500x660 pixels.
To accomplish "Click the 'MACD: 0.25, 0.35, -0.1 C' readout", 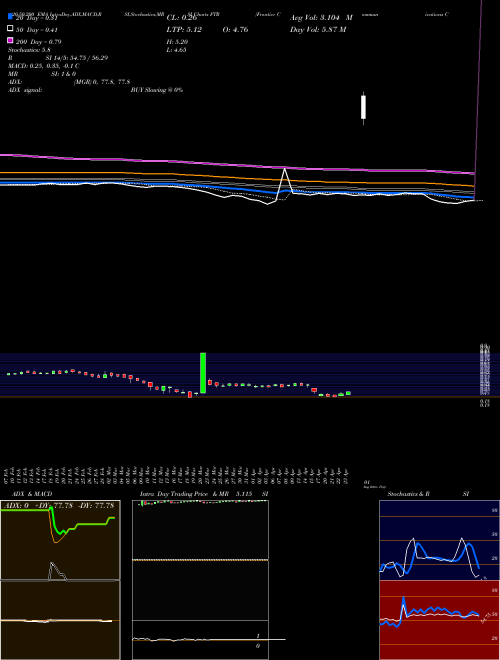I will coord(44,66).
